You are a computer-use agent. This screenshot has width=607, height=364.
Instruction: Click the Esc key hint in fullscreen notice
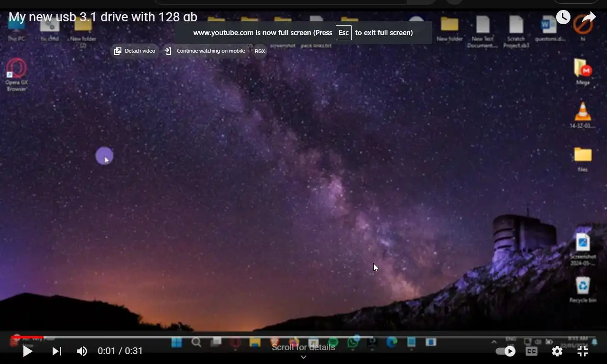point(344,33)
